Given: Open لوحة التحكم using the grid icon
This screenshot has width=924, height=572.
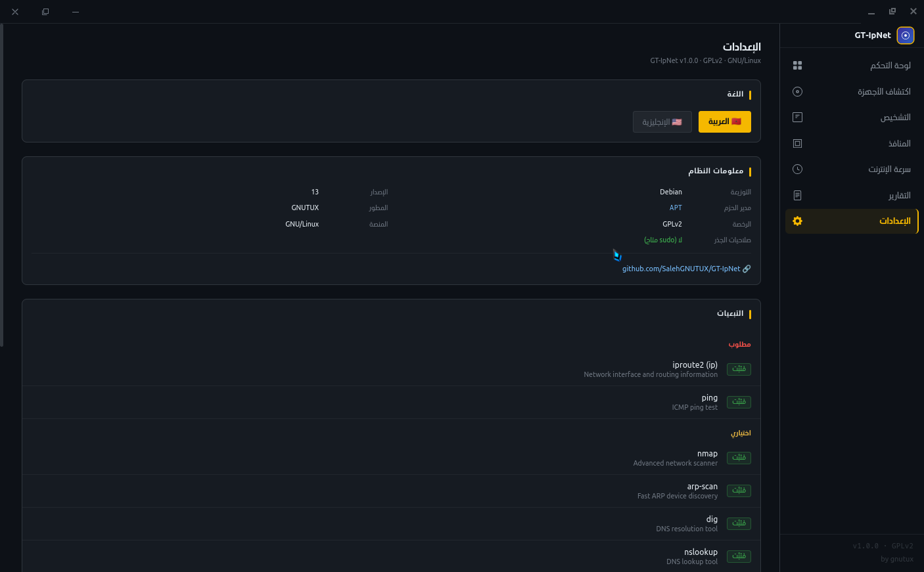Looking at the screenshot, I should [x=797, y=65].
